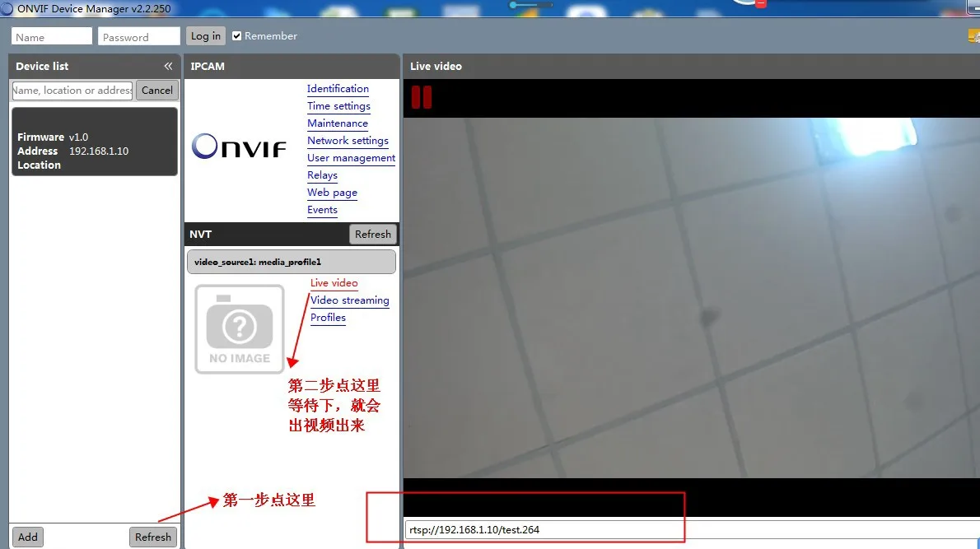Click the ONVIF logo image
980x549 pixels.
tap(239, 147)
